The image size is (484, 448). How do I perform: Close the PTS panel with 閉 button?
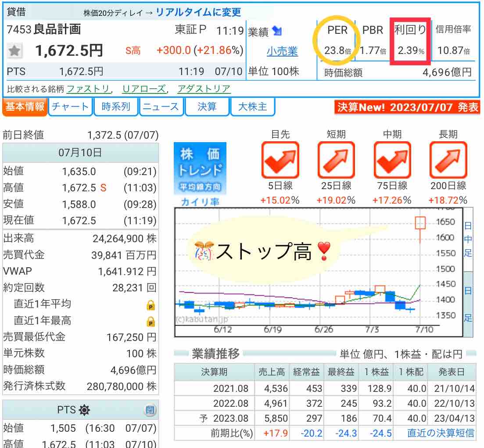pos(150,410)
